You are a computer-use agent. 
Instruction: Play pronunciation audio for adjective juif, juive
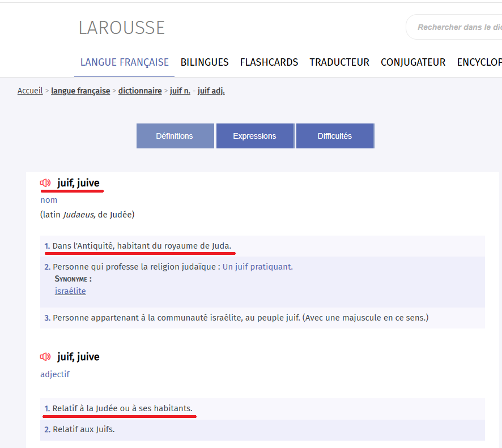[x=45, y=357]
